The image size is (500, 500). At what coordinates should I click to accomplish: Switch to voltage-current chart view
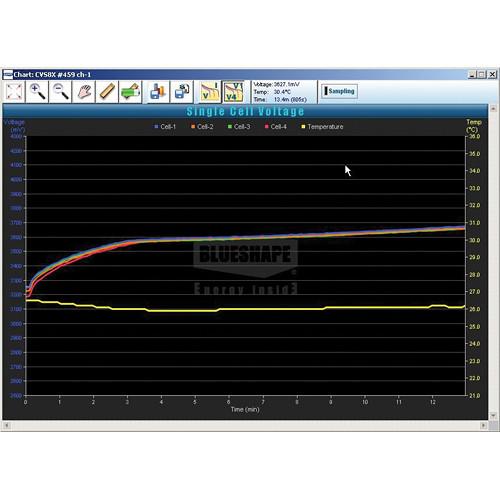pyautogui.click(x=210, y=91)
